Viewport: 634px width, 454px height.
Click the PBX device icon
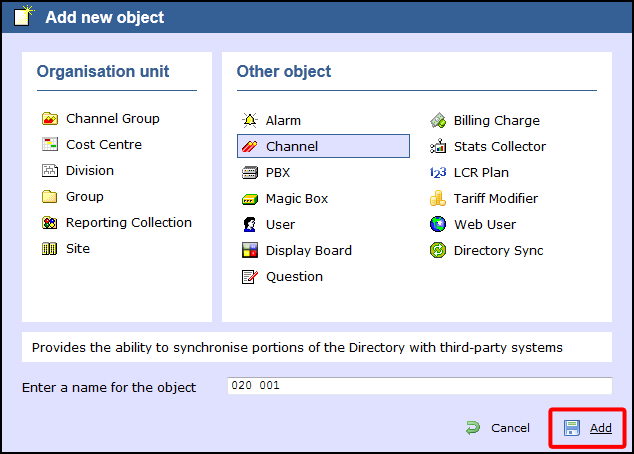point(250,173)
